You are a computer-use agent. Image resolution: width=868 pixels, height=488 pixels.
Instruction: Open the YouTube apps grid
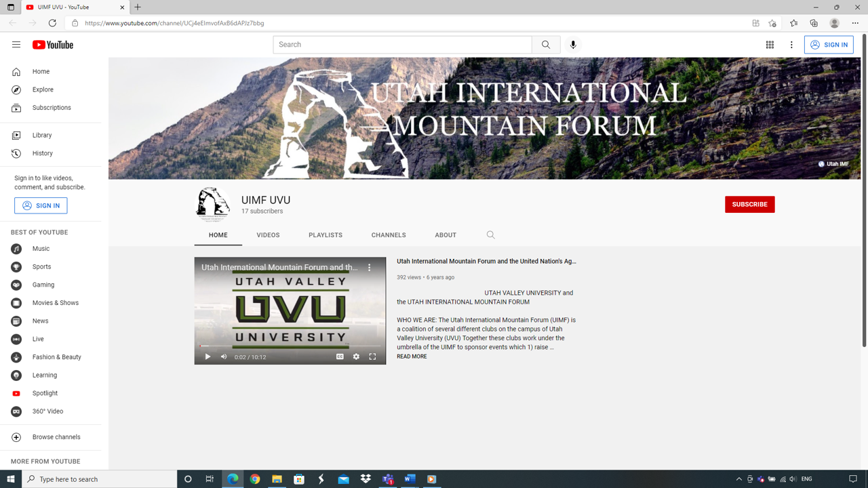(x=770, y=45)
